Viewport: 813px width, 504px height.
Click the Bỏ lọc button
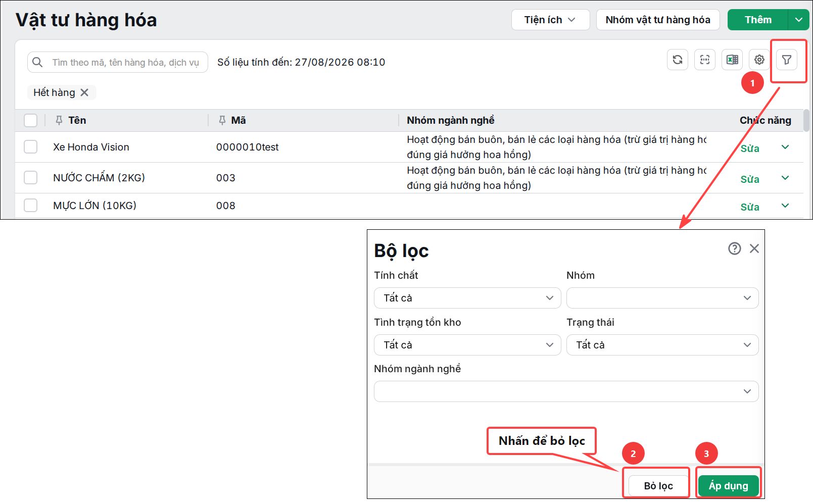(658, 486)
